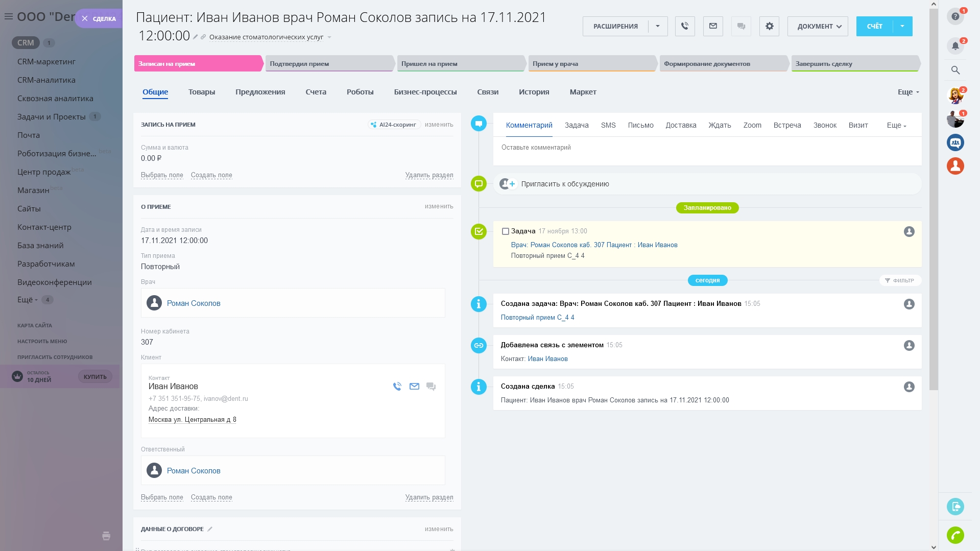The width and height of the screenshot is (980, 551).
Task: Select Звонок timeline tab
Action: 825,125
